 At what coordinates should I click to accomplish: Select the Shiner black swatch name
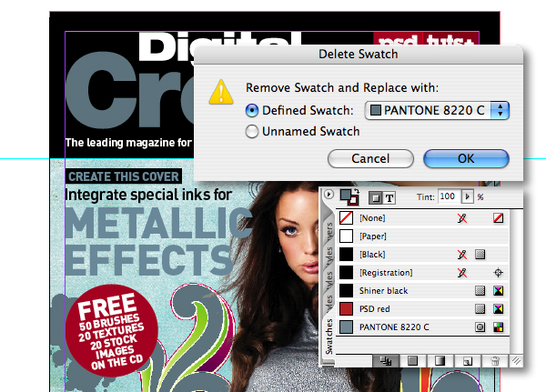coord(383,291)
